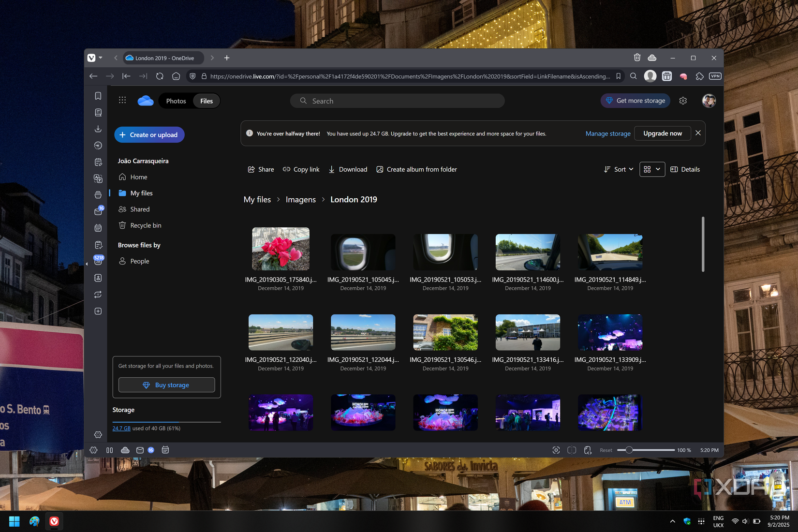The width and height of the screenshot is (798, 532).
Task: Toggle the Vivaldi VPN button
Action: [x=715, y=76]
